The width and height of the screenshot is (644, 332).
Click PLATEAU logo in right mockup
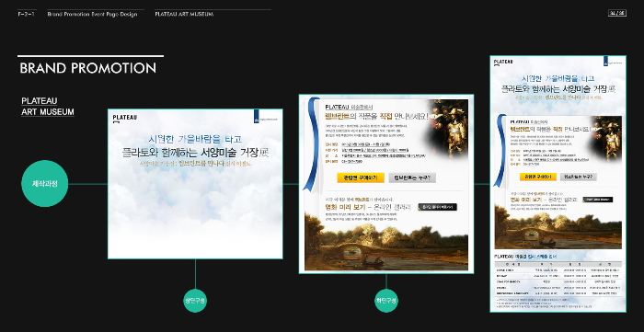click(x=503, y=63)
